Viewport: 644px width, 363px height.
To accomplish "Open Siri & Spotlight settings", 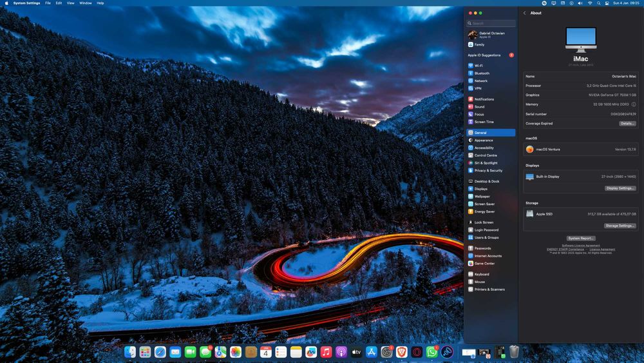I will point(490,162).
